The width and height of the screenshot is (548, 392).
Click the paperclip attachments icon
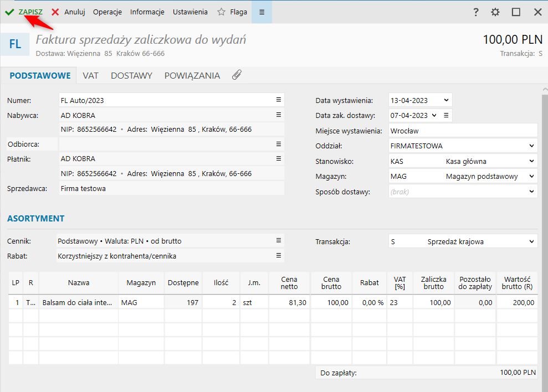[237, 75]
